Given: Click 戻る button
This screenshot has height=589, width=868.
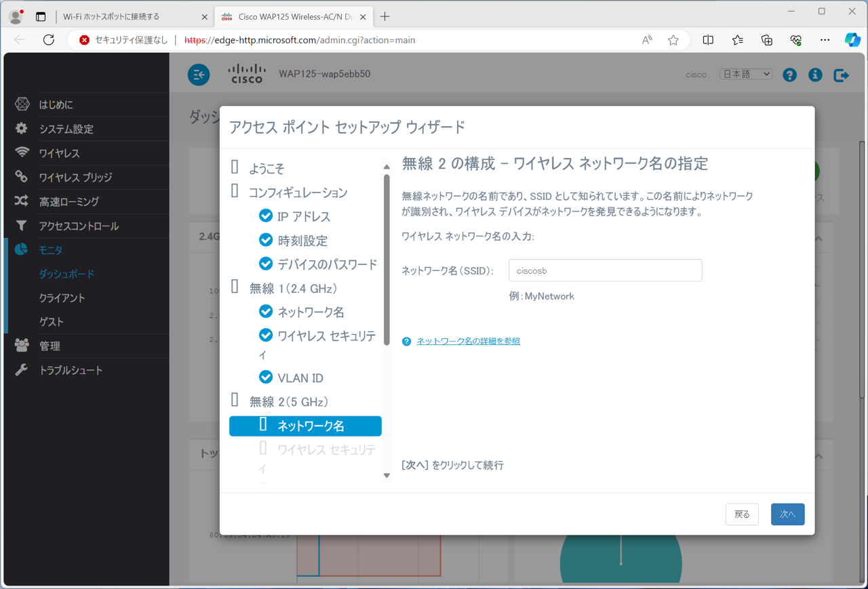Looking at the screenshot, I should click(x=742, y=514).
